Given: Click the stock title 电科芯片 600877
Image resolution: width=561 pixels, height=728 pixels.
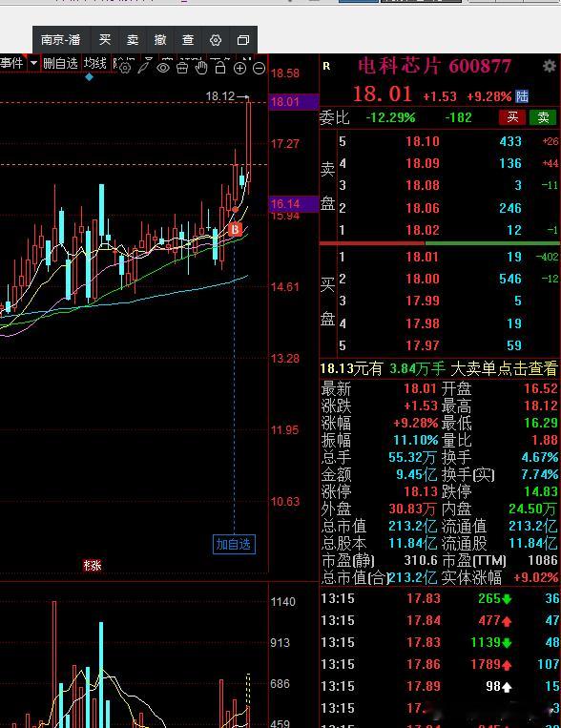Looking at the screenshot, I should pos(434,66).
